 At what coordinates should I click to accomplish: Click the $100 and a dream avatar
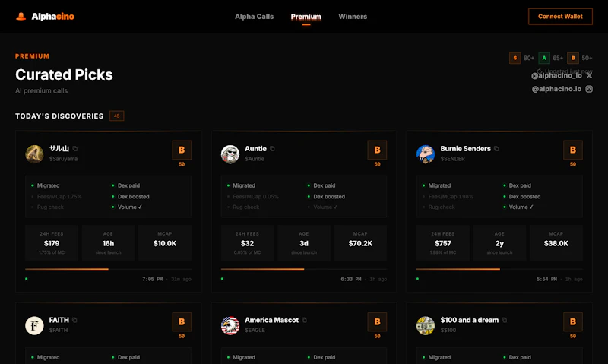[426, 325]
